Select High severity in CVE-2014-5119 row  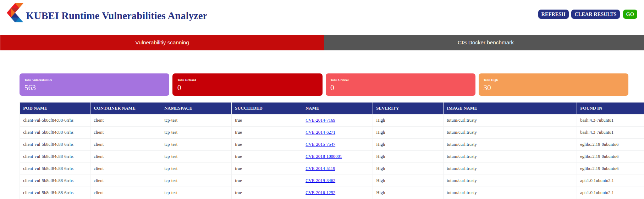(x=381, y=168)
